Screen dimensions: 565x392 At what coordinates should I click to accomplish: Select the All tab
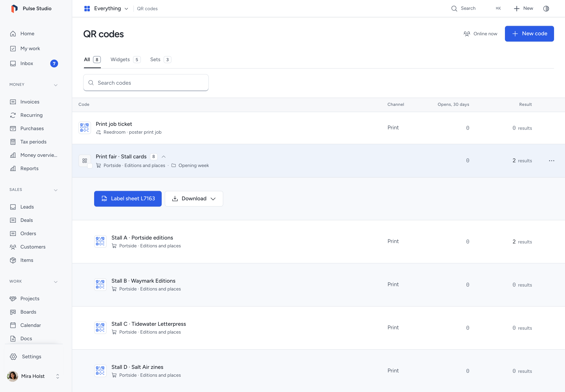[92, 60]
